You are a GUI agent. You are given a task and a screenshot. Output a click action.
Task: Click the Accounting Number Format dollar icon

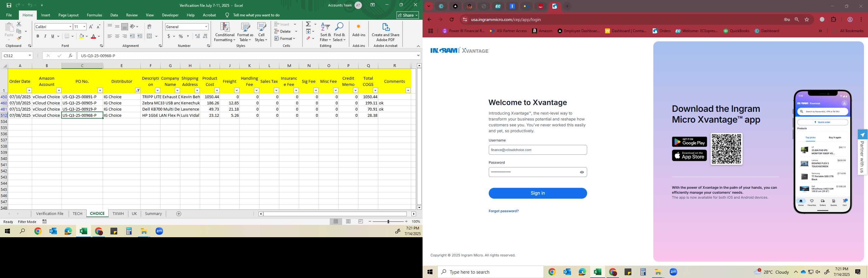coord(169,36)
